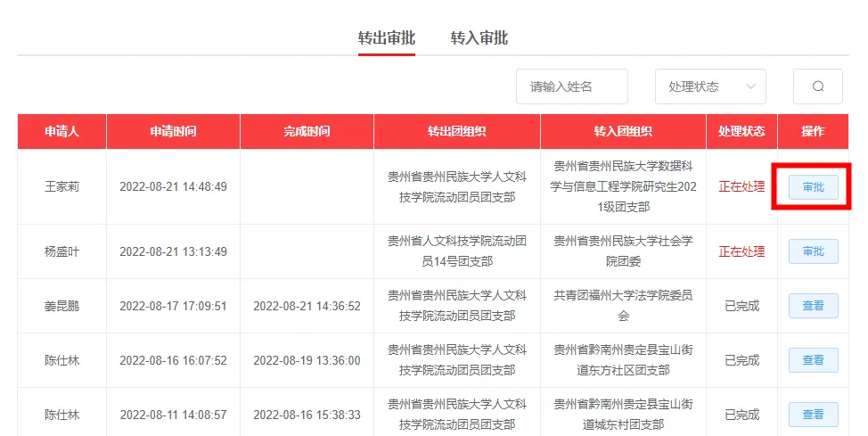Click 查看 button for 姜昆鹏
The width and height of the screenshot is (868, 436).
[x=814, y=306]
